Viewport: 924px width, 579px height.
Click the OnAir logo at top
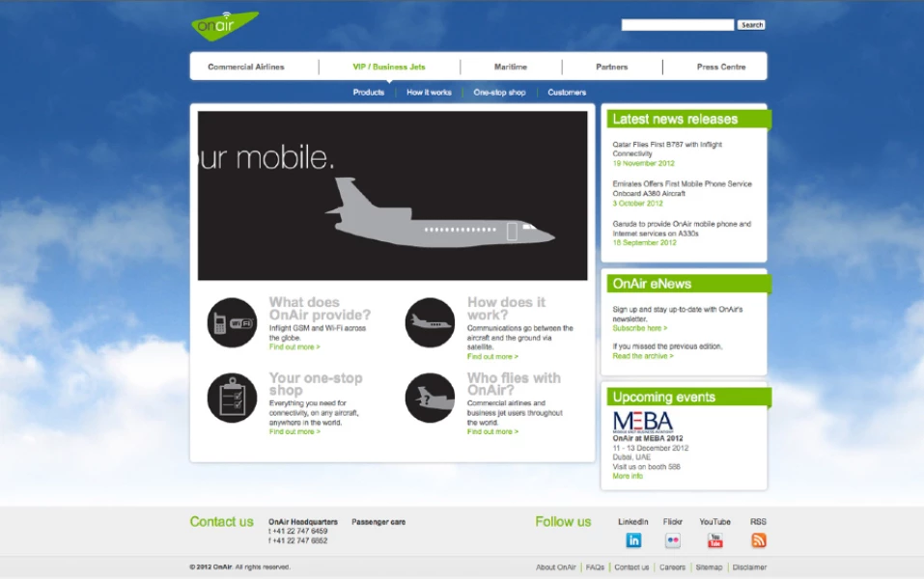click(225, 25)
